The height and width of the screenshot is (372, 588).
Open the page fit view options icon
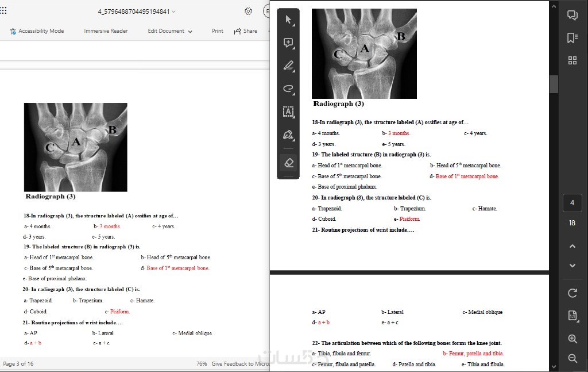pos(572,316)
